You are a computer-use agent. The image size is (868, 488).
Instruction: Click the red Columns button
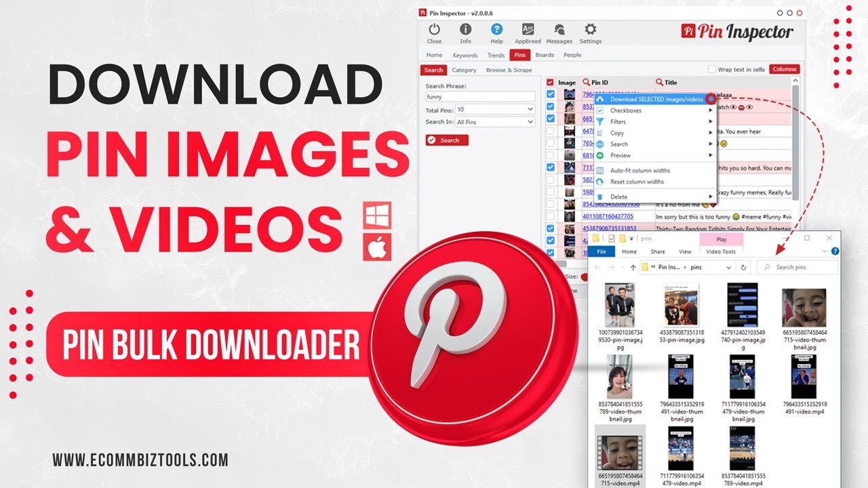784,69
